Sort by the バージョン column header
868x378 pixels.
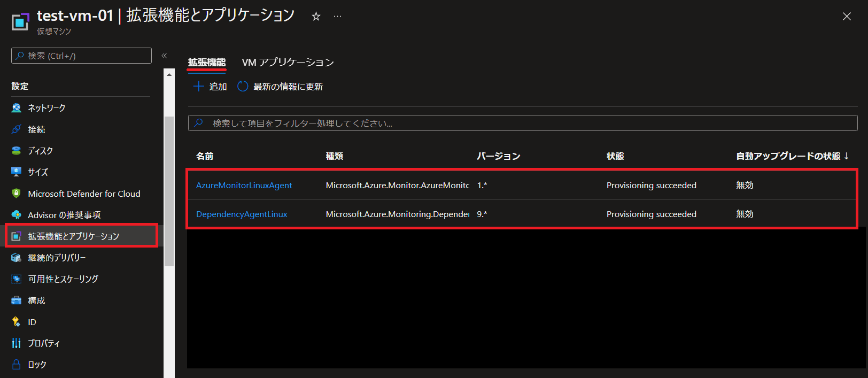click(x=499, y=156)
